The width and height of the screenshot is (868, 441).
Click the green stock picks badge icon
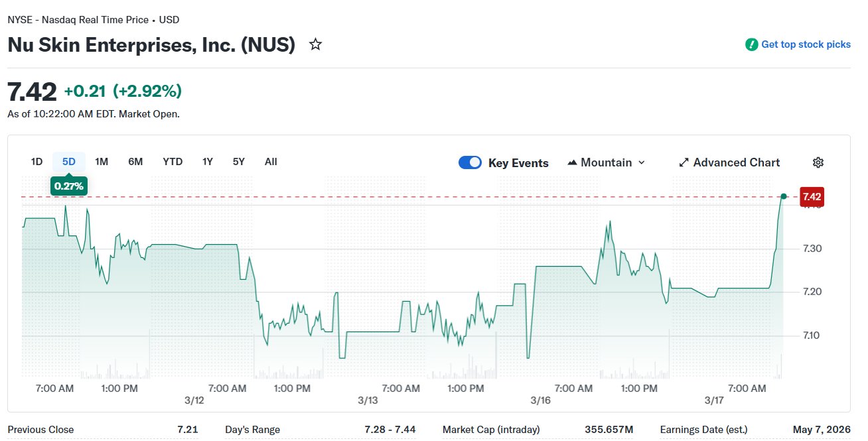751,44
